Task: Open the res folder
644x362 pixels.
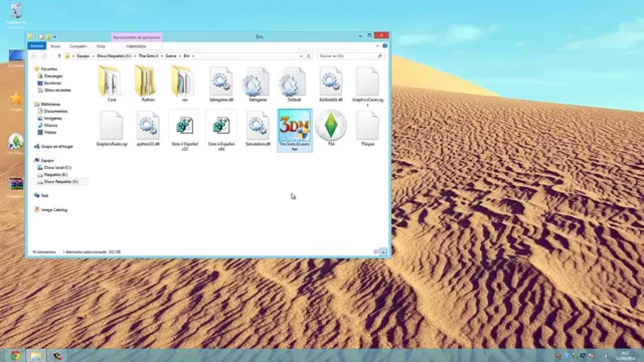Action: [x=185, y=84]
